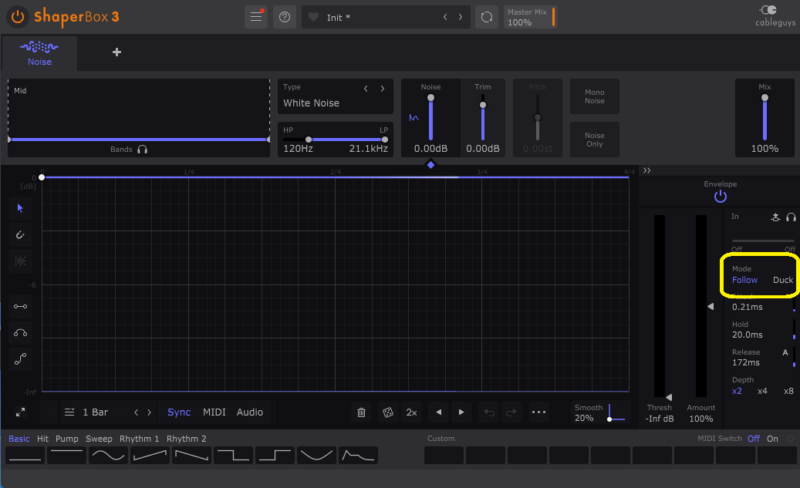This screenshot has width=800, height=488.
Task: Switch trigger mode to MIDI
Action: 214,412
